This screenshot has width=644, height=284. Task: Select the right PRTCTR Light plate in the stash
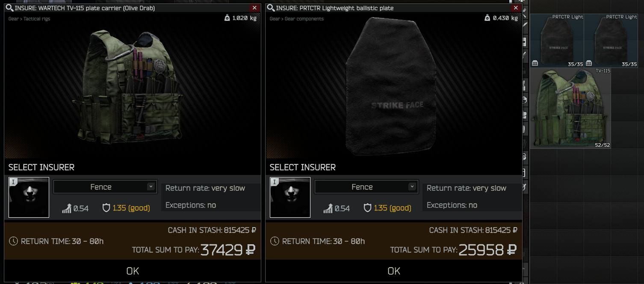point(611,41)
